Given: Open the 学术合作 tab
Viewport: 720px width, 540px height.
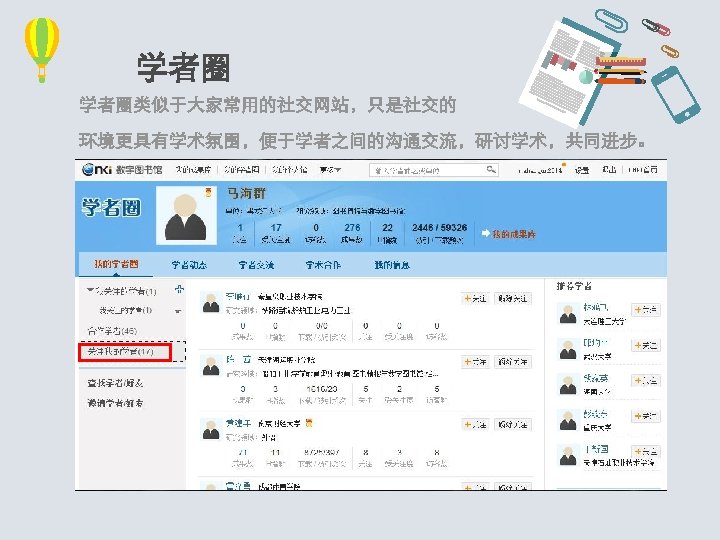Looking at the screenshot, I should pyautogui.click(x=323, y=265).
